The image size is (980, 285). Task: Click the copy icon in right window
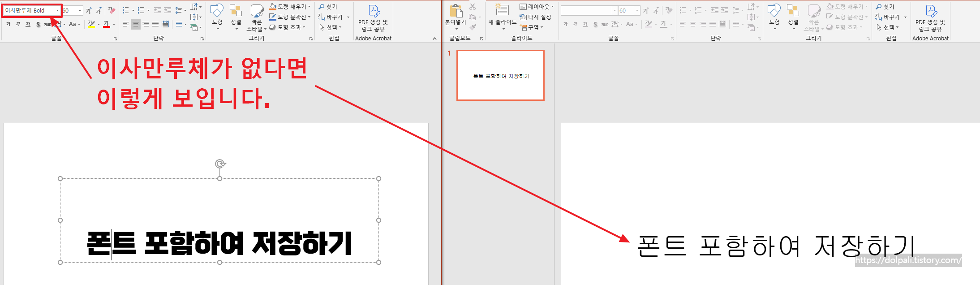[x=473, y=17]
